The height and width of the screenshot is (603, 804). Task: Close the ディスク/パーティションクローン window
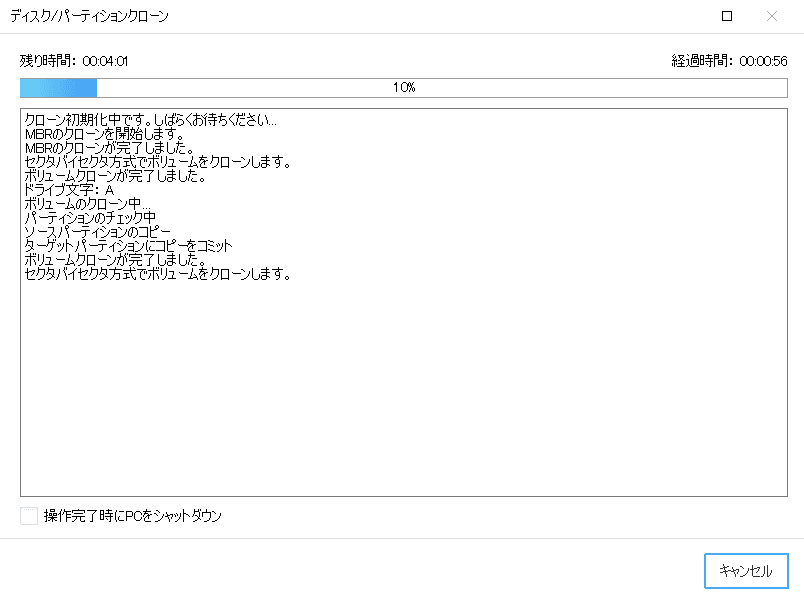[x=772, y=16]
